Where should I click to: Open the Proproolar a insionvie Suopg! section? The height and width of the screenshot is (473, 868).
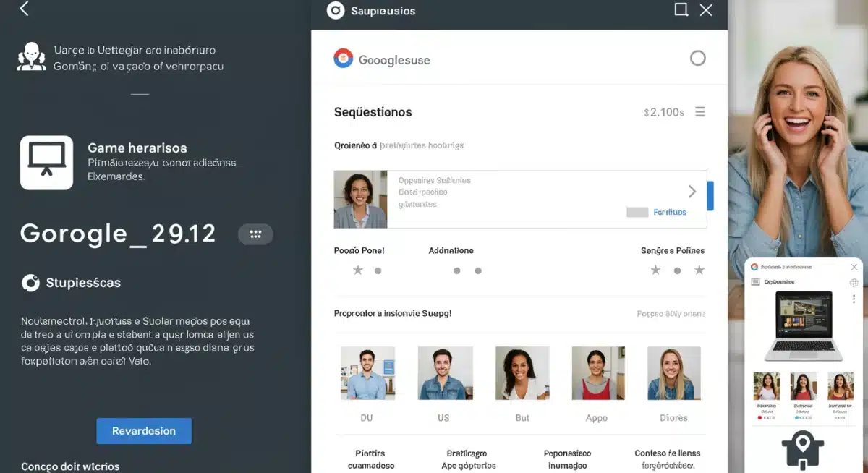click(x=392, y=314)
